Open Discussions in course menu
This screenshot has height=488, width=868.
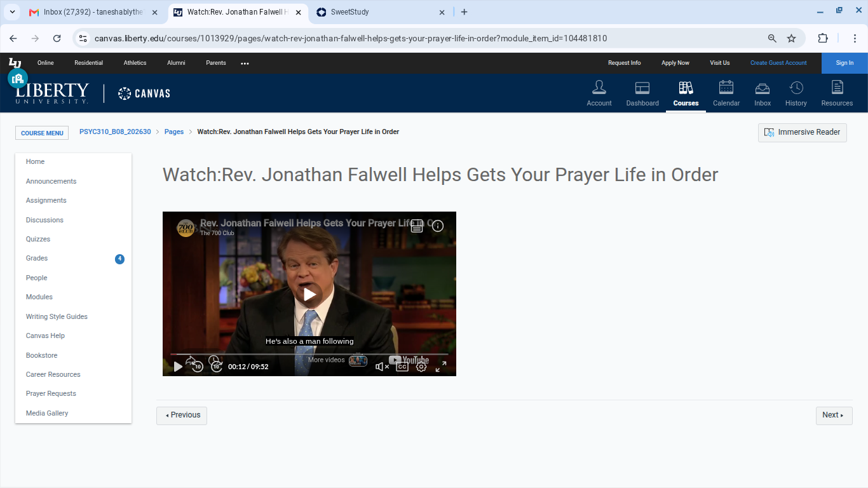[x=44, y=220]
